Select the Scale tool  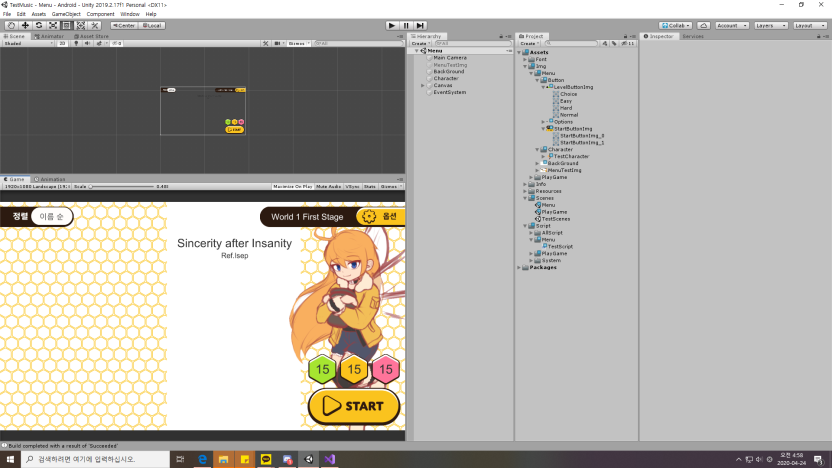(53, 25)
